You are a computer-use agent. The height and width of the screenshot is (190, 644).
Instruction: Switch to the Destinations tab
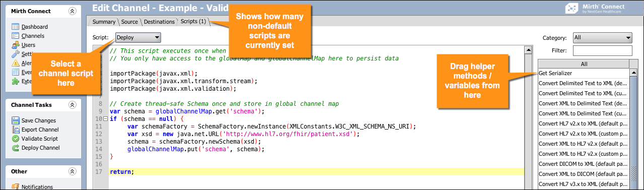coord(159,22)
